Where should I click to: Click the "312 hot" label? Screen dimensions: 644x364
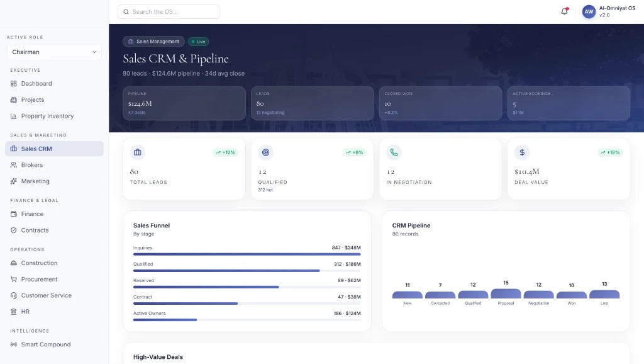(265, 190)
